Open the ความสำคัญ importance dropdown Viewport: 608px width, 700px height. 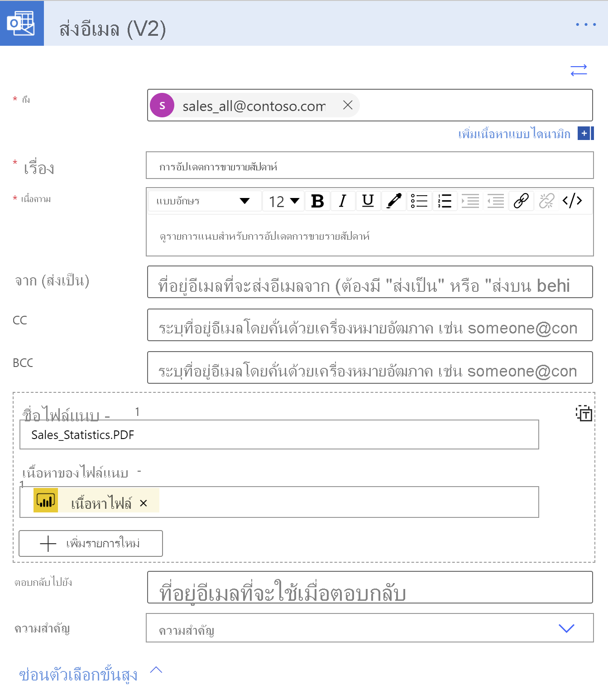369,628
